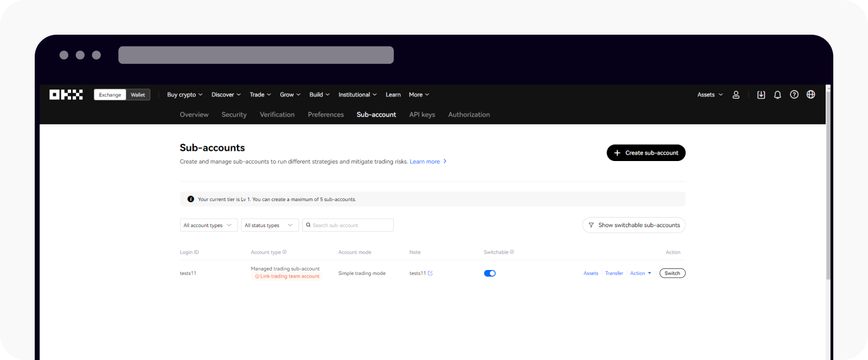Click the Create sub-account button
Viewport: 868px width, 360px height.
646,153
